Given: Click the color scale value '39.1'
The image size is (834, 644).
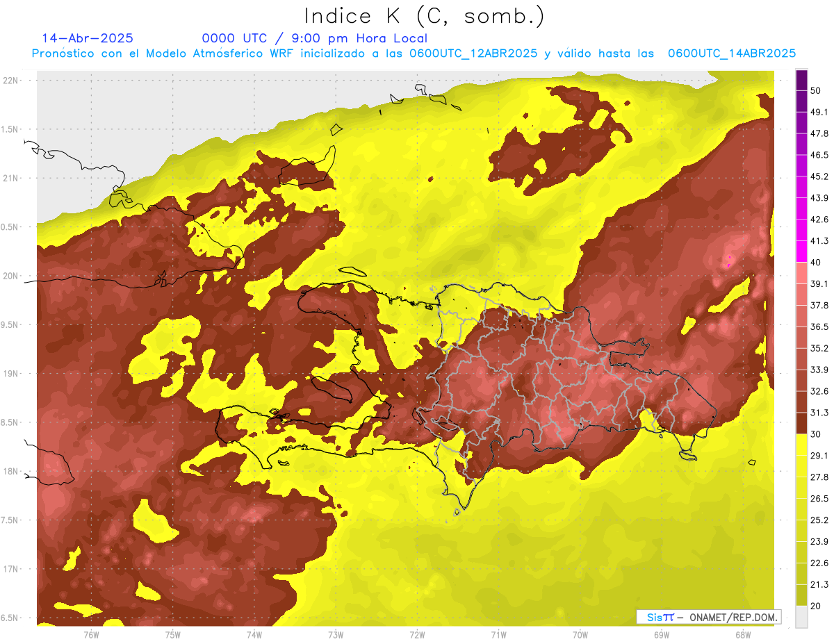Looking at the screenshot, I should coord(819,284).
